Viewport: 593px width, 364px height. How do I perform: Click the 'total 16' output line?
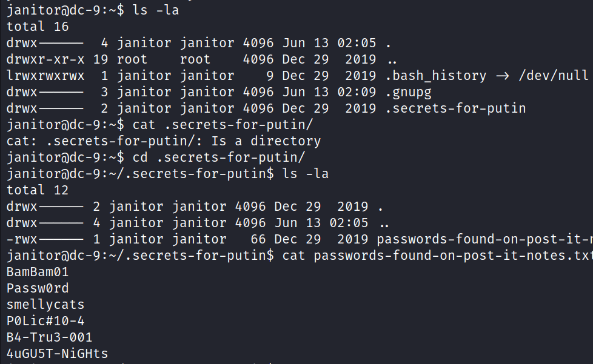pyautogui.click(x=38, y=27)
